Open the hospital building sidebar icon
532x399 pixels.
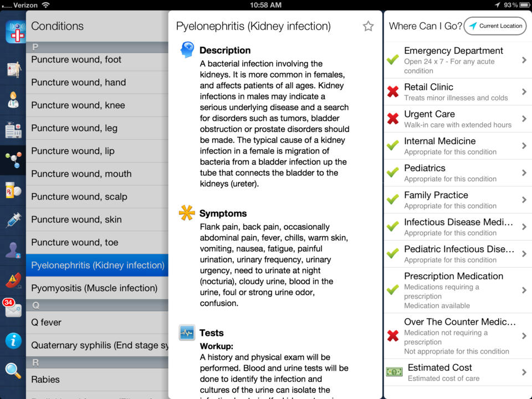pyautogui.click(x=13, y=130)
